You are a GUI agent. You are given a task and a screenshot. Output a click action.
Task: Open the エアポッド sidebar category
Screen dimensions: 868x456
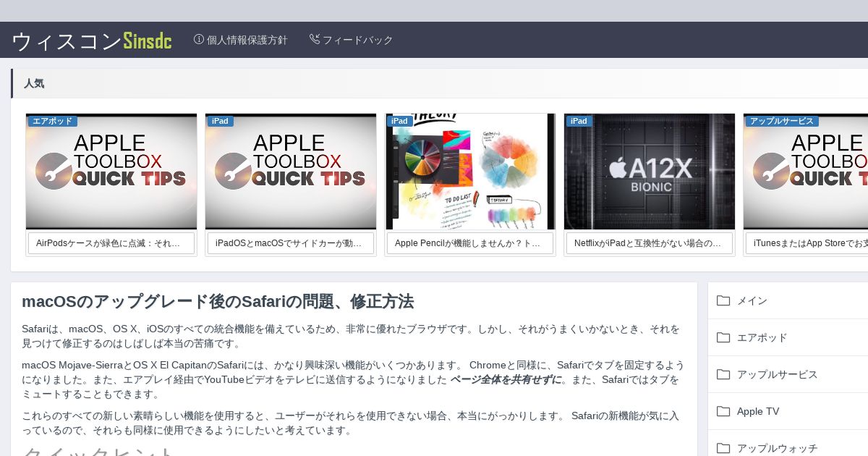pos(762,337)
